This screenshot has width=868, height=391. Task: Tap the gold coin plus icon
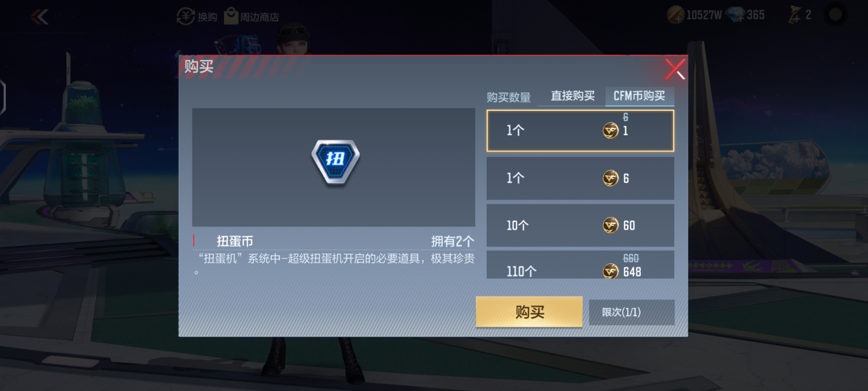[675, 15]
